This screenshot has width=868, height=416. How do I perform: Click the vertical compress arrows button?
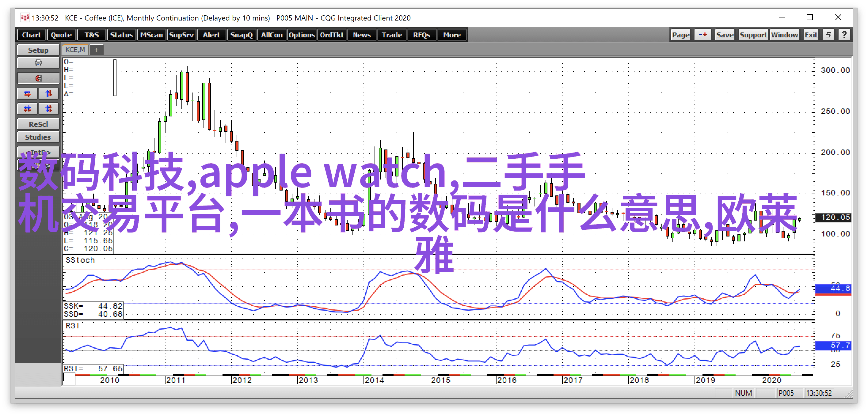coord(49,109)
